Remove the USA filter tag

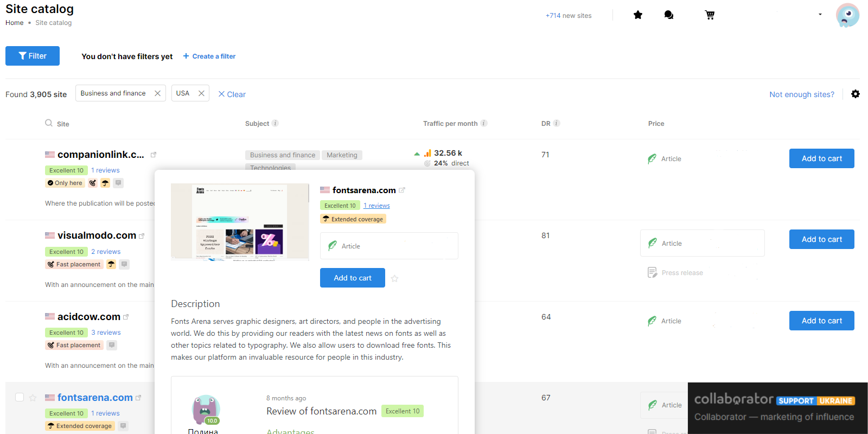(x=201, y=93)
